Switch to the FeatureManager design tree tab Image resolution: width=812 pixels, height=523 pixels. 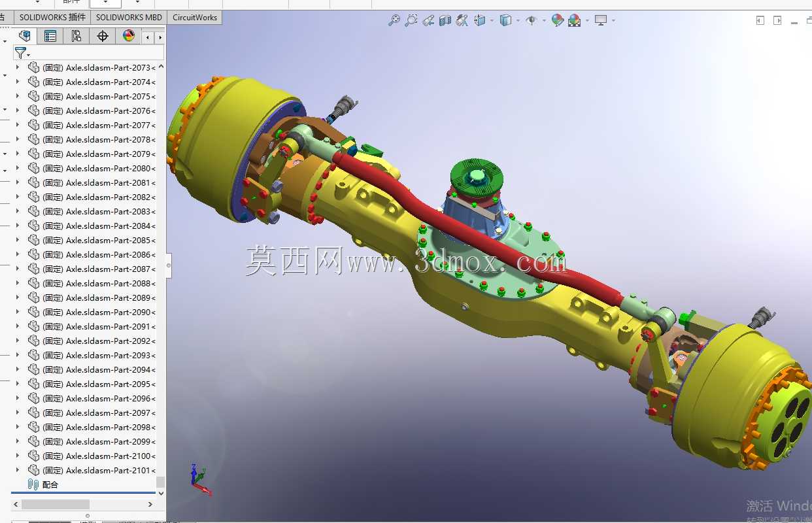[25, 36]
